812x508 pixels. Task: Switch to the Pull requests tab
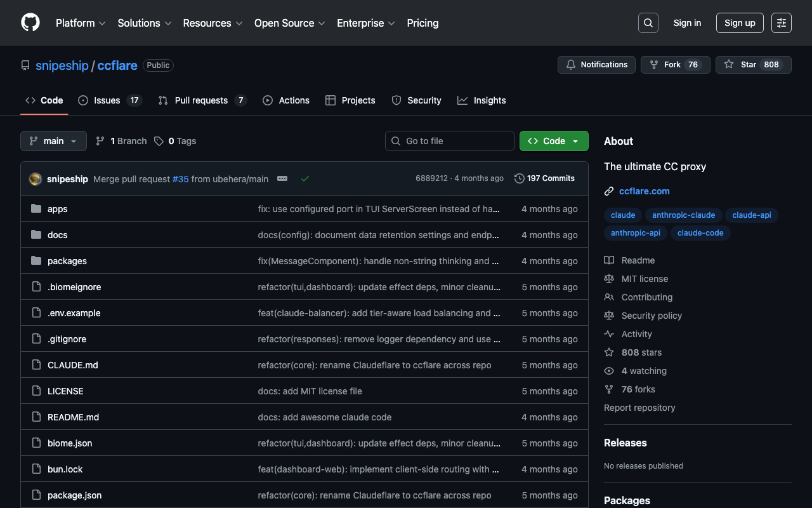tap(202, 100)
